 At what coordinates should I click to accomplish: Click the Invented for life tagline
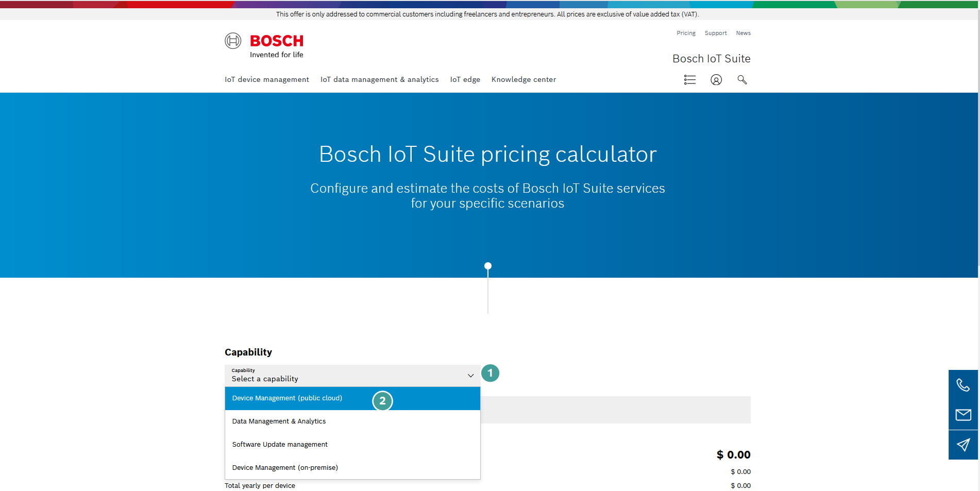point(277,55)
